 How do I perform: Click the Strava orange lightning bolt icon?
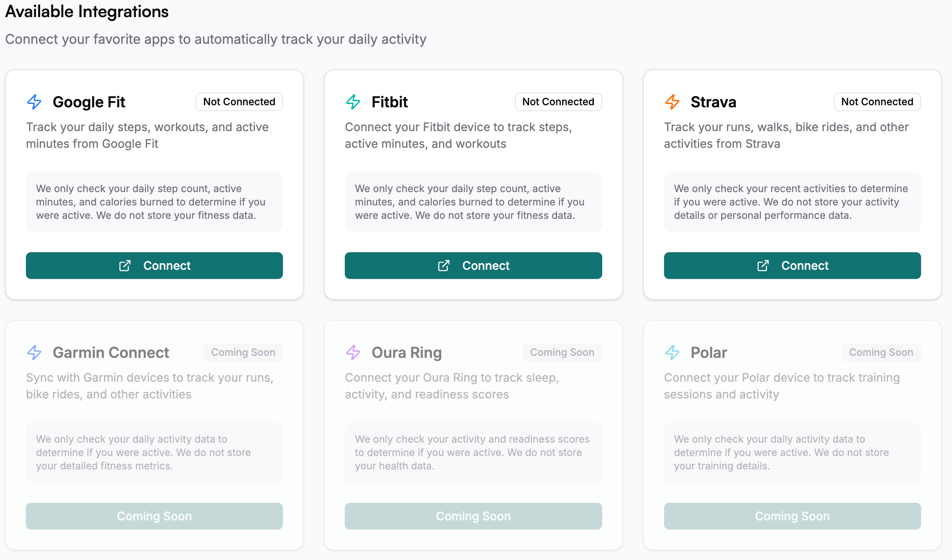coord(672,102)
